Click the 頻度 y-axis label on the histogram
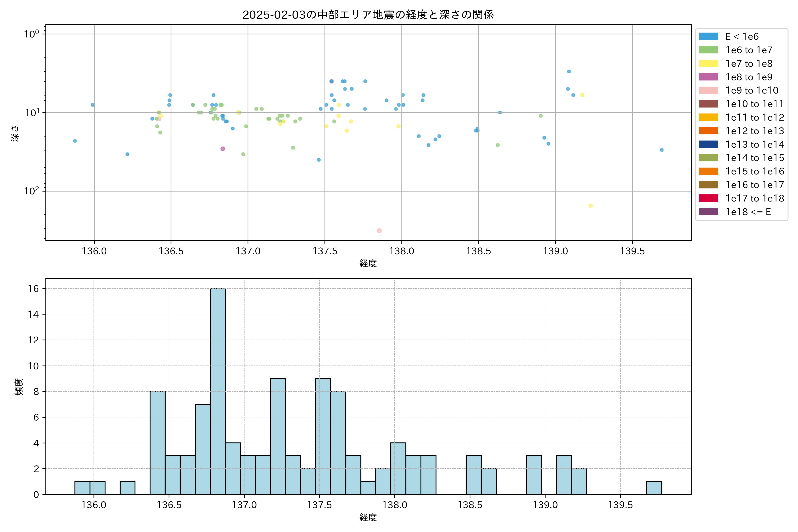The height and width of the screenshot is (532, 798). pos(19,386)
